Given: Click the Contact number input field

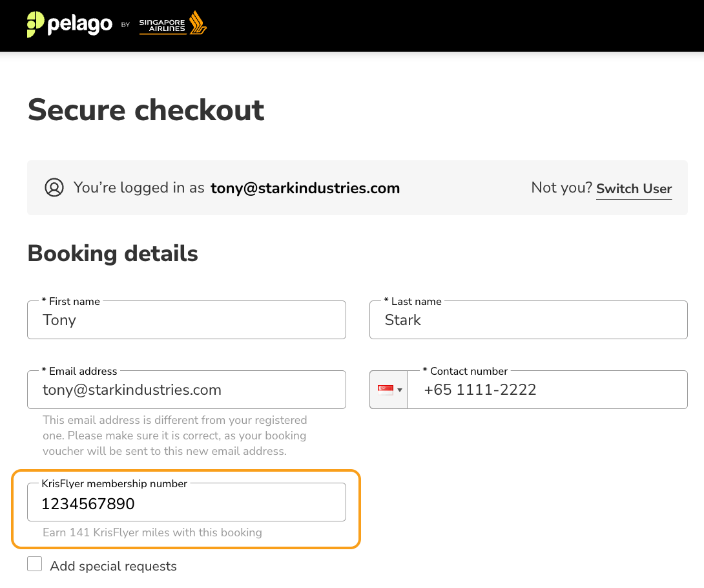Looking at the screenshot, I should 547,390.
